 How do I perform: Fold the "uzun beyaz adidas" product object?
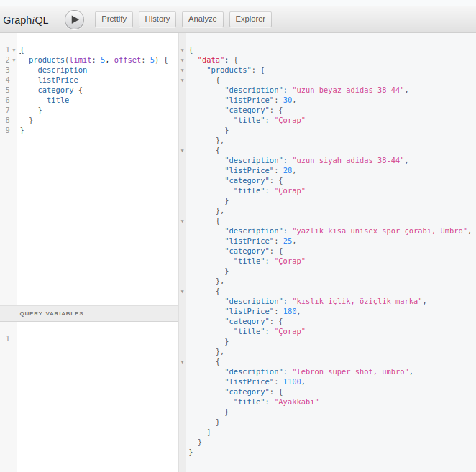click(183, 80)
